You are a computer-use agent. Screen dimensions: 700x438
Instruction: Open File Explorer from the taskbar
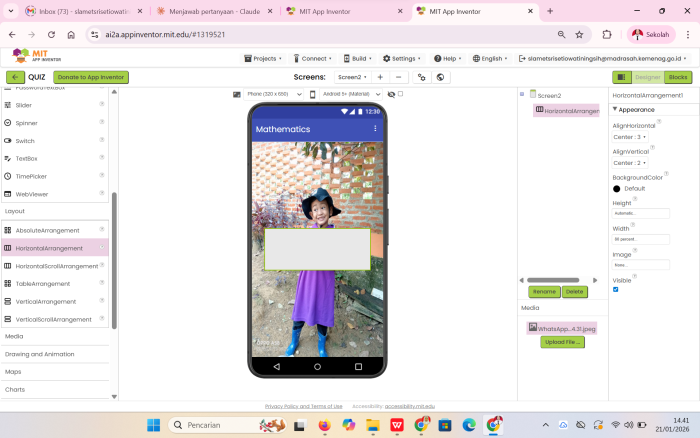[373, 425]
